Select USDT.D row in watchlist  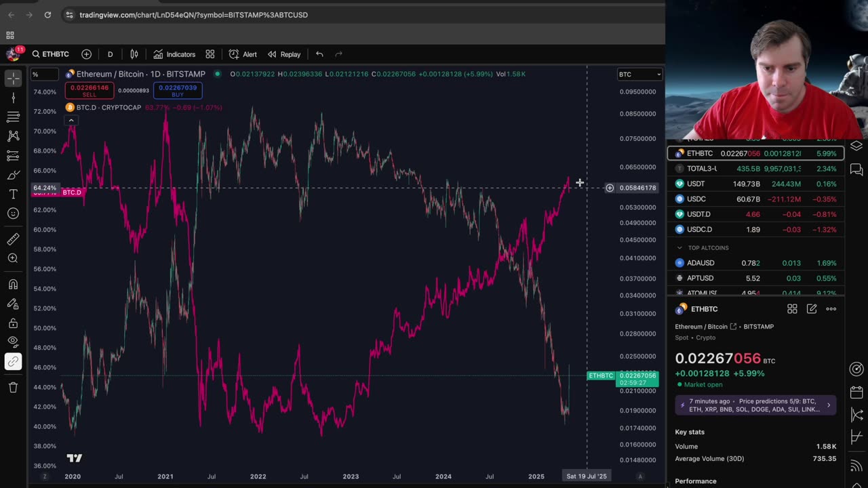[755, 214]
